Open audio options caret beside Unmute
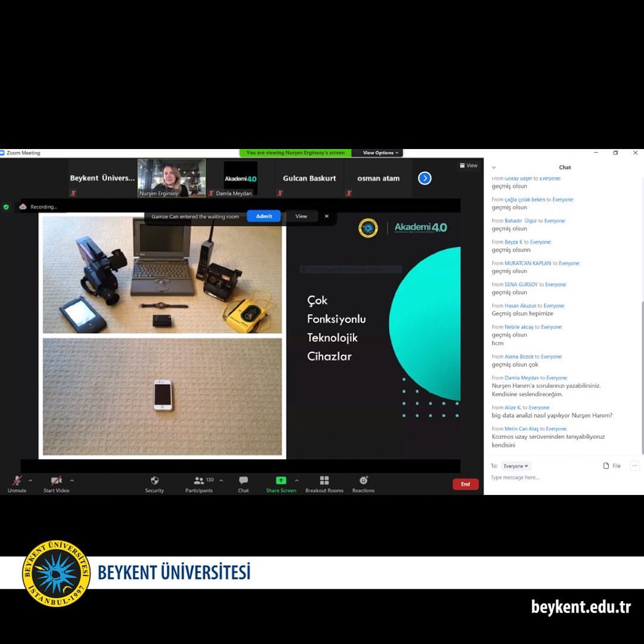This screenshot has height=644, width=644. [x=30, y=480]
